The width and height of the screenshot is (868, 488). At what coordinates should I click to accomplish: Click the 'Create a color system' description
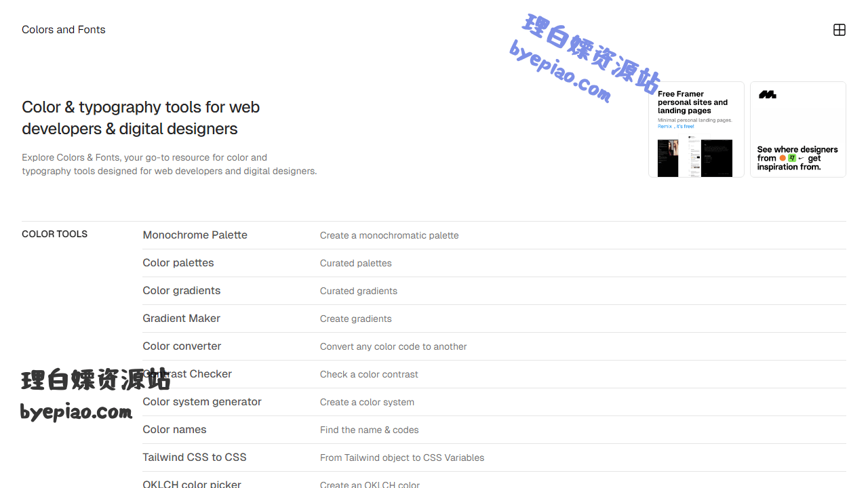point(367,402)
